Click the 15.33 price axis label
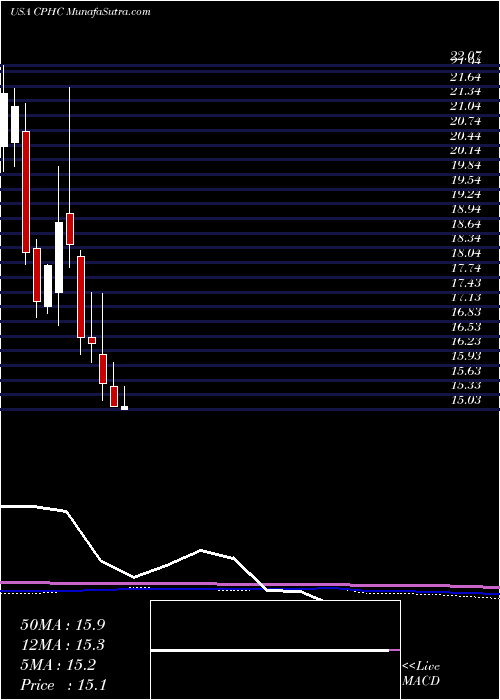The image size is (500, 700). (466, 386)
